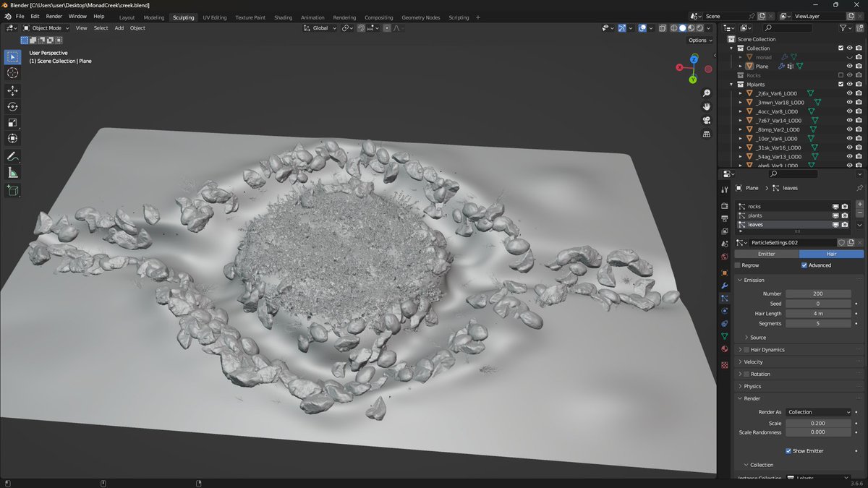This screenshot has width=868, height=488.
Task: Activate the Scale tool
Action: [12, 122]
